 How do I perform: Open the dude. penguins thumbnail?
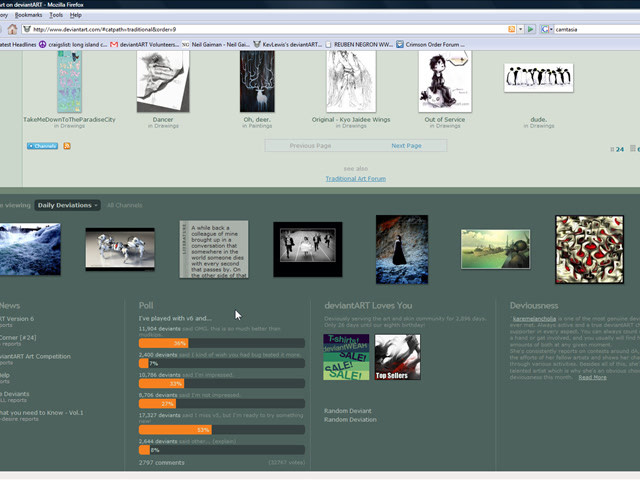539,78
